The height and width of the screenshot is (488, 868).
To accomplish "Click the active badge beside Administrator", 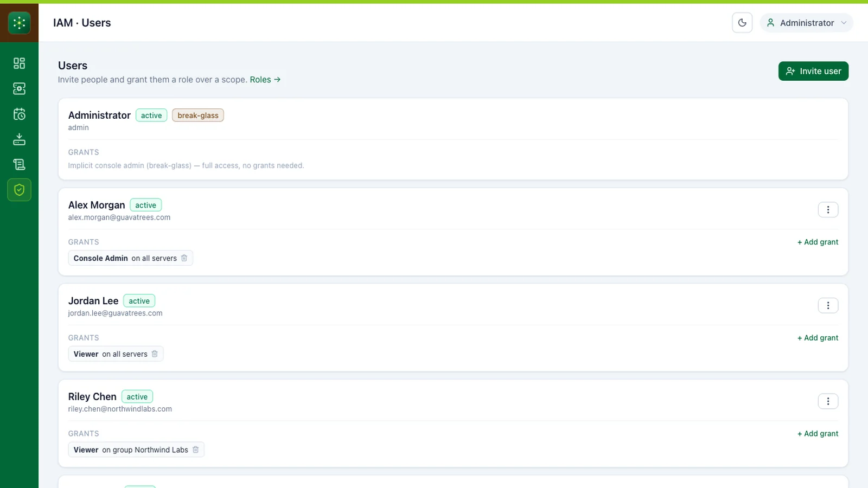I will pyautogui.click(x=151, y=115).
